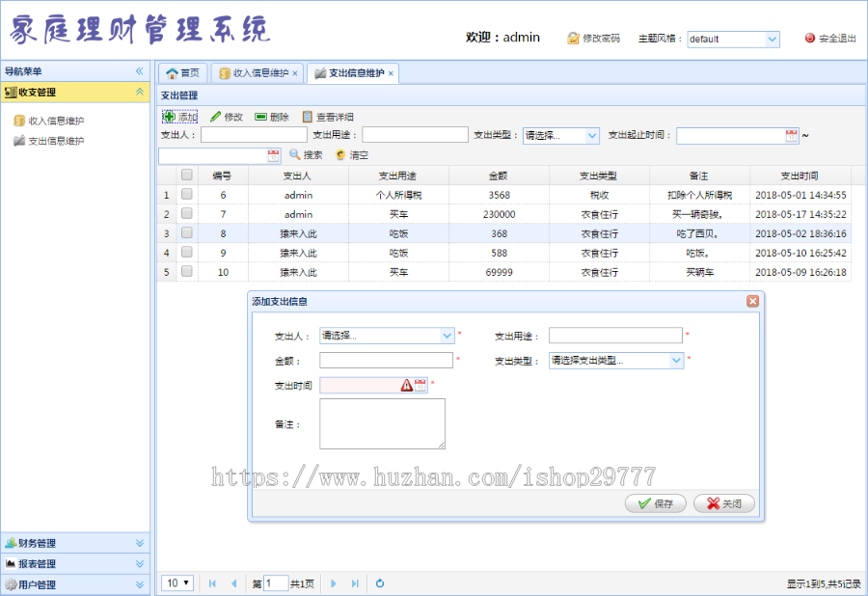This screenshot has height=596, width=868.
Task: Click the 删除 (Delete) toolbar icon
Action: pos(272,115)
